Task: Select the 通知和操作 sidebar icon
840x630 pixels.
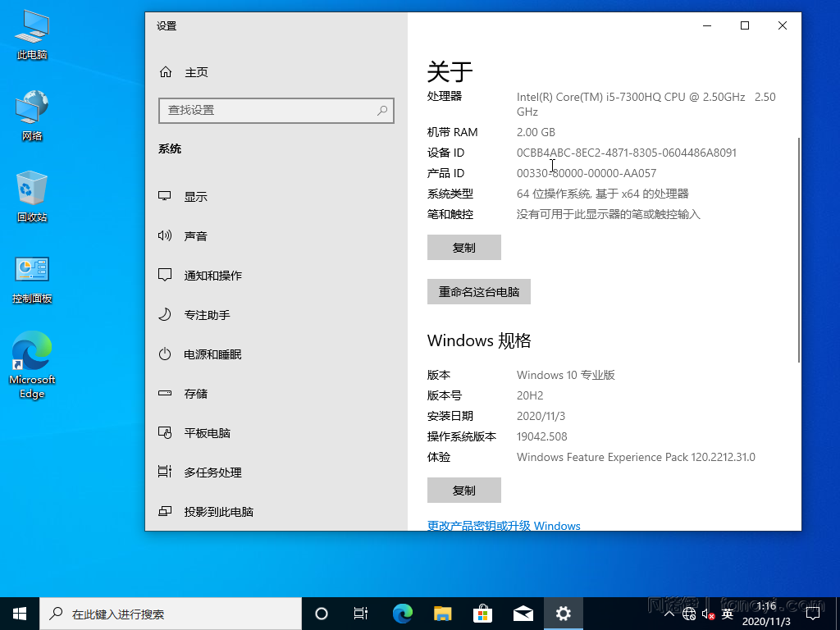Action: 164,276
